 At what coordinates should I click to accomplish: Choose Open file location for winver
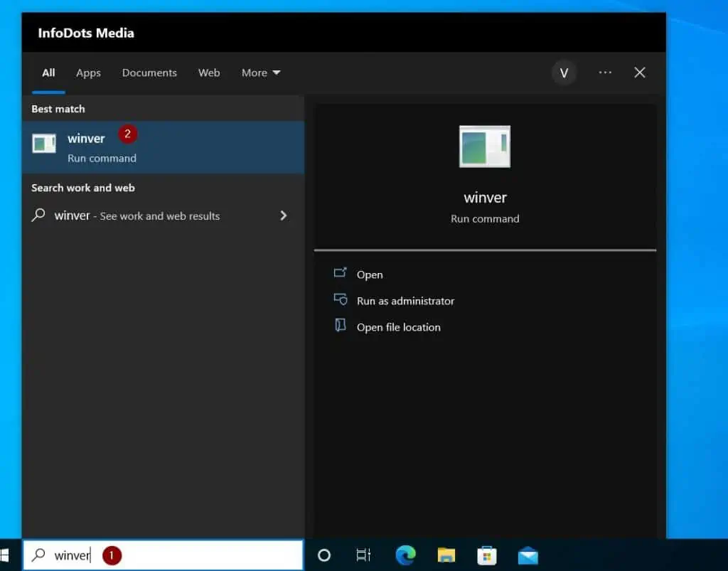pyautogui.click(x=398, y=327)
